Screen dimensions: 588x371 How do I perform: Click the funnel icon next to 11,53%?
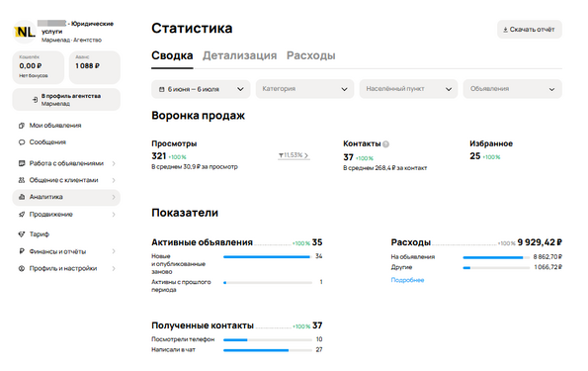pyautogui.click(x=281, y=155)
